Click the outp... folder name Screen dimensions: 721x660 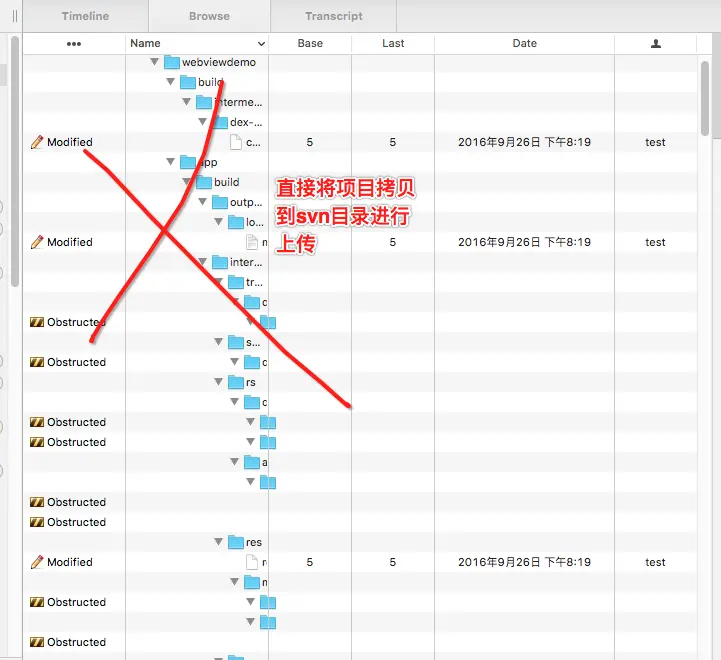[x=246, y=202]
